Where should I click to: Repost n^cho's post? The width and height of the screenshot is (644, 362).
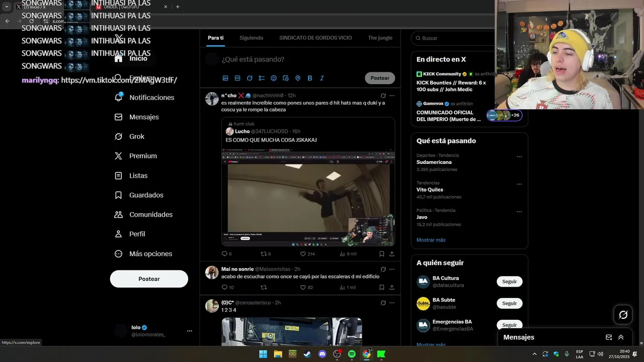tap(265, 254)
